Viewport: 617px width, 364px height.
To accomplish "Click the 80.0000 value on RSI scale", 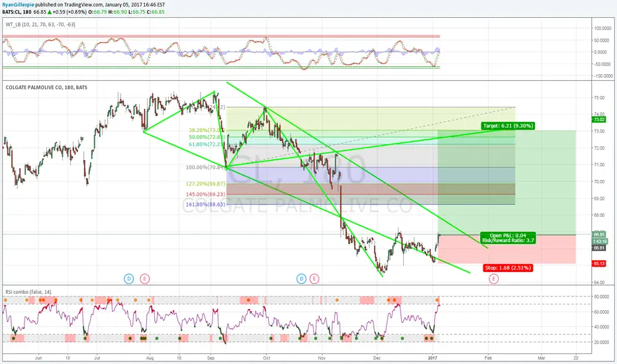I will click(602, 296).
